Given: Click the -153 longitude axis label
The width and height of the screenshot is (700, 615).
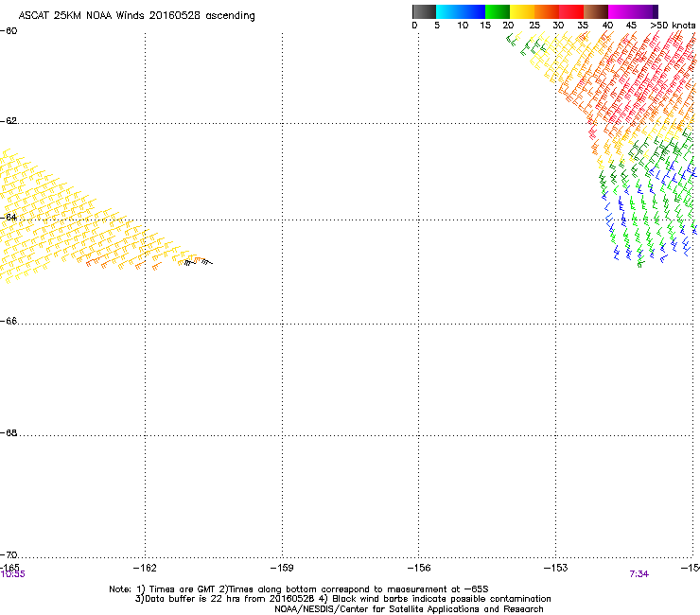Looking at the screenshot, I should pos(556,568).
